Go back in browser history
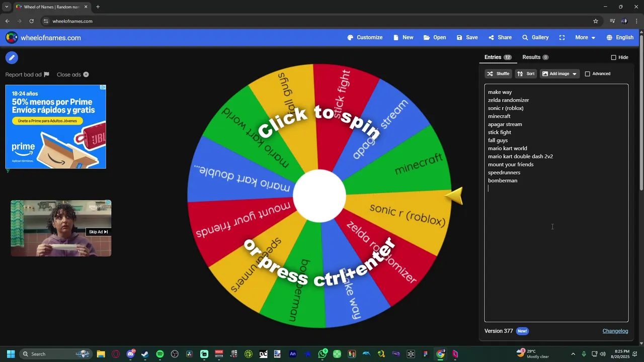This screenshot has width=644, height=362. click(7, 21)
